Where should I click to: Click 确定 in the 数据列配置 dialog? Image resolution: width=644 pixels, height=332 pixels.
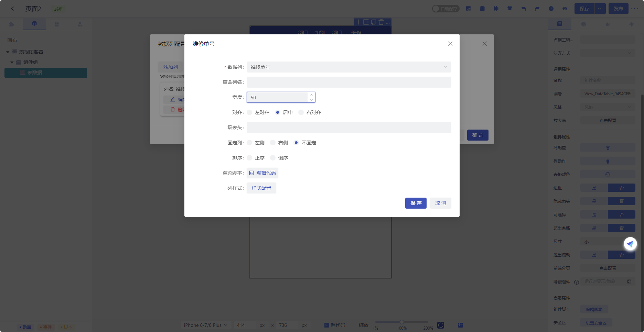pos(478,135)
